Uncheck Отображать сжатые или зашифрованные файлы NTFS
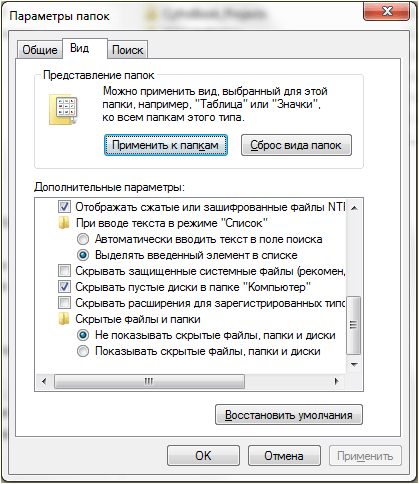 point(64,207)
